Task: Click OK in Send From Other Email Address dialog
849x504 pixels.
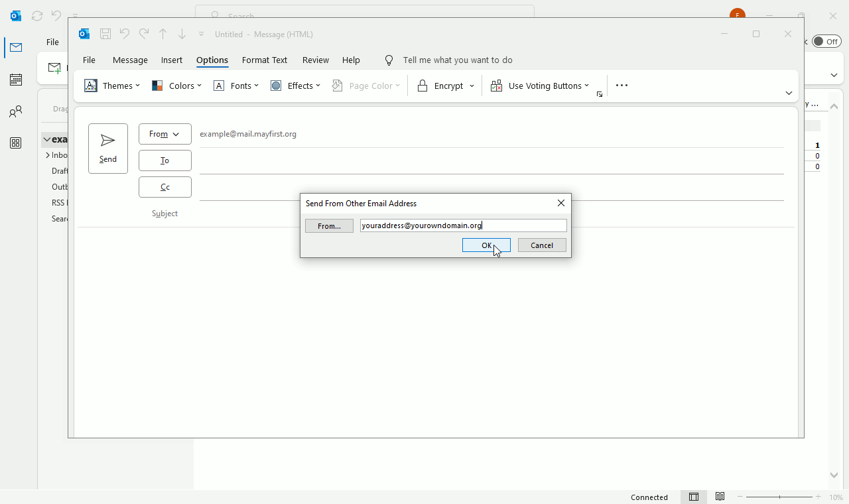Action: (486, 245)
